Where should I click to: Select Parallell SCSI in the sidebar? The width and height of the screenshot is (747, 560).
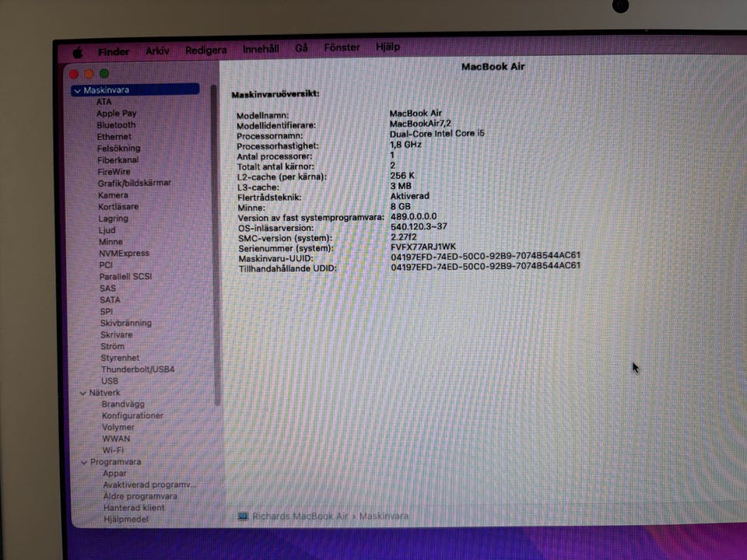tap(125, 277)
